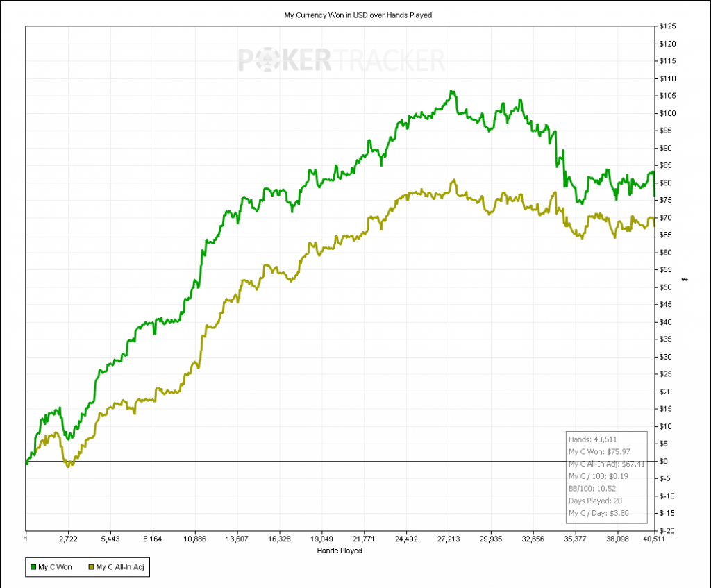Viewport: 711px width, 588px height.
Task: Click the y-axis tick label "$35"
Action: coord(666,339)
